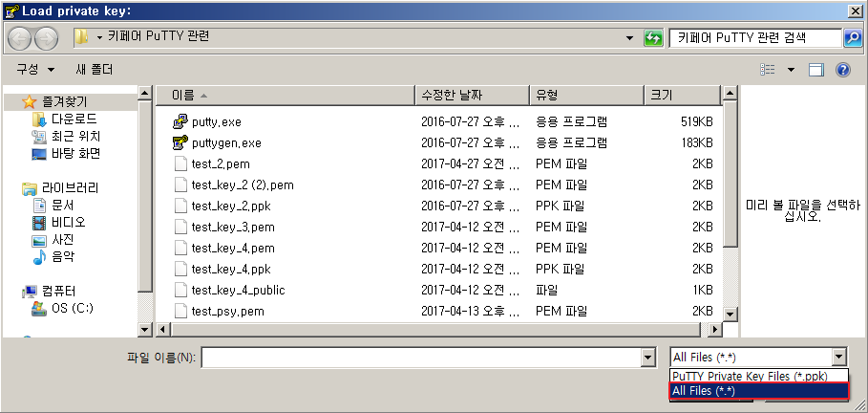The image size is (868, 413).
Task: Click the 최근 위치 icon
Action: click(39, 137)
